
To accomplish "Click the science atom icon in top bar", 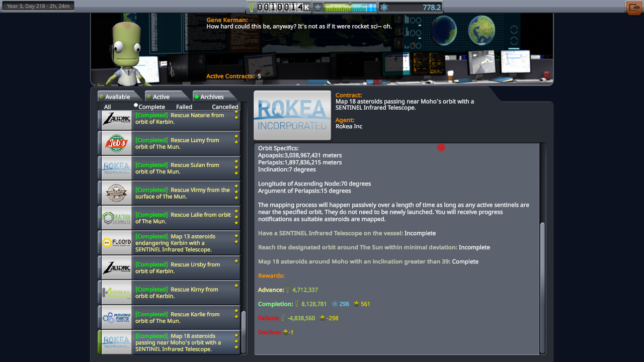I will click(384, 7).
